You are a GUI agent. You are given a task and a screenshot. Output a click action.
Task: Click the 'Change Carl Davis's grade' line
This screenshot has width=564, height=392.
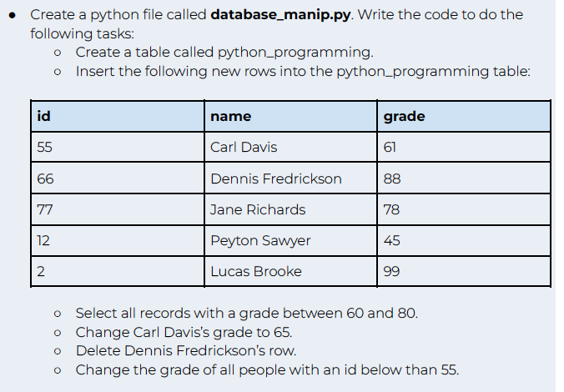pyautogui.click(x=184, y=332)
